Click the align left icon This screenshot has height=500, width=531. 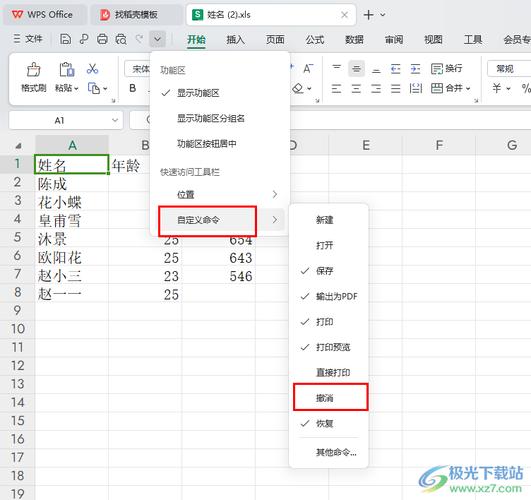point(336,89)
